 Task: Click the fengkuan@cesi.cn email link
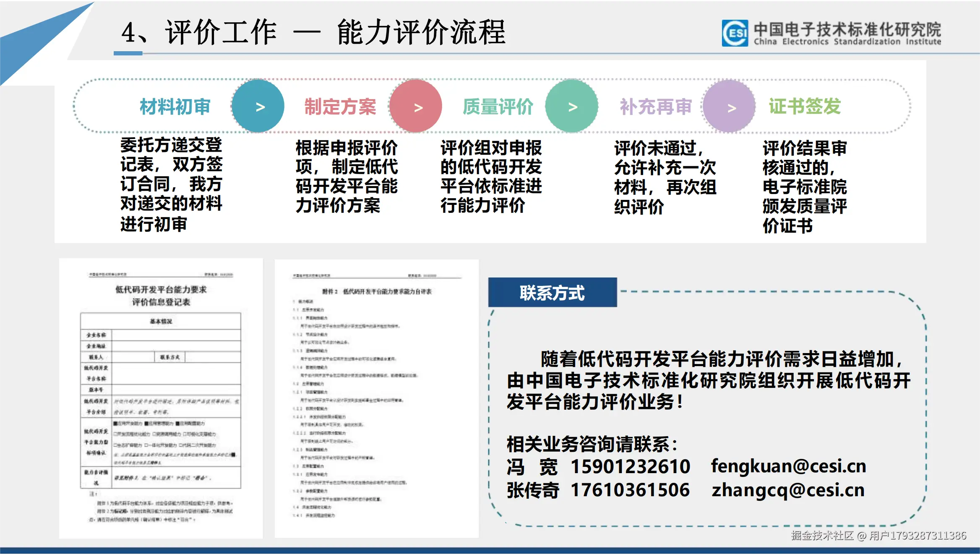[788, 466]
